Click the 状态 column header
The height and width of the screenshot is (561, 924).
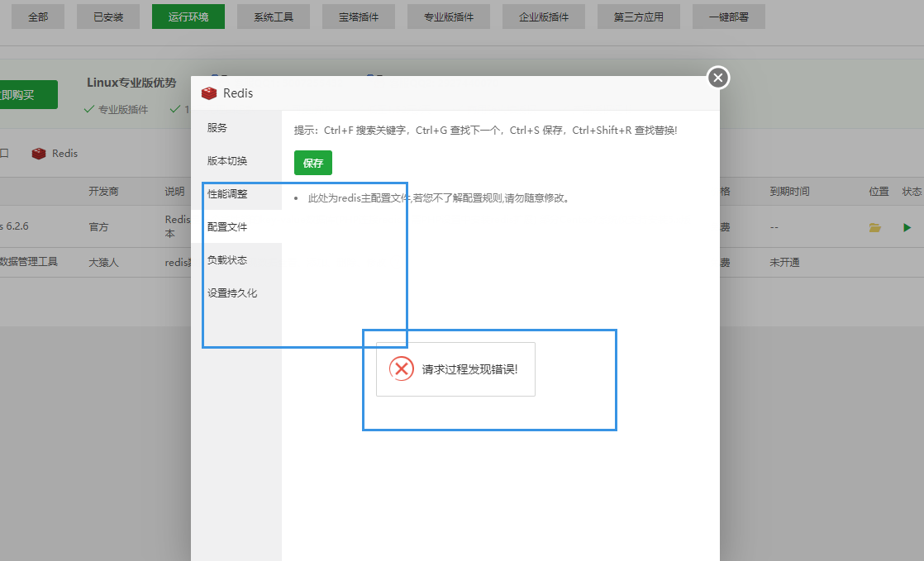[912, 192]
